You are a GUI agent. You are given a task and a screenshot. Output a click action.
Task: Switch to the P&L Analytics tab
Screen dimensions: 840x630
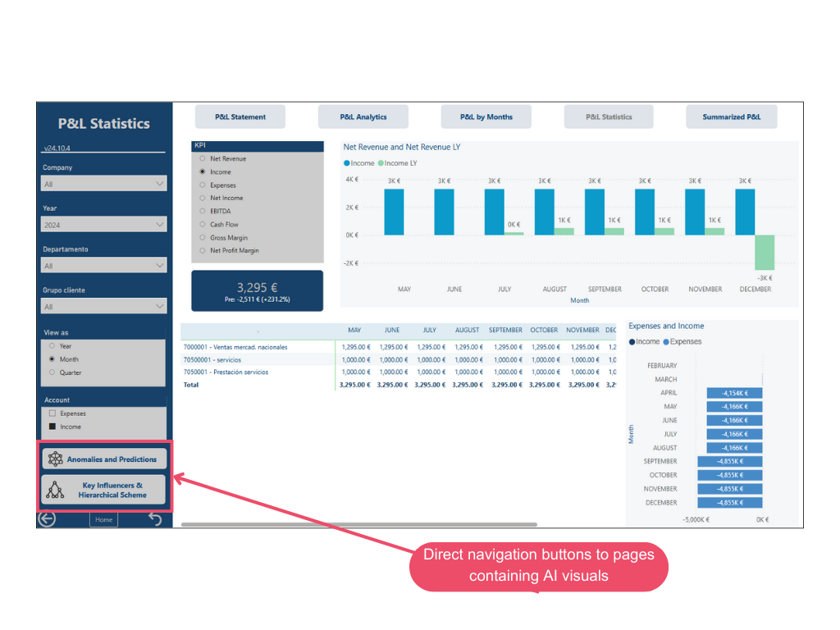coord(363,116)
